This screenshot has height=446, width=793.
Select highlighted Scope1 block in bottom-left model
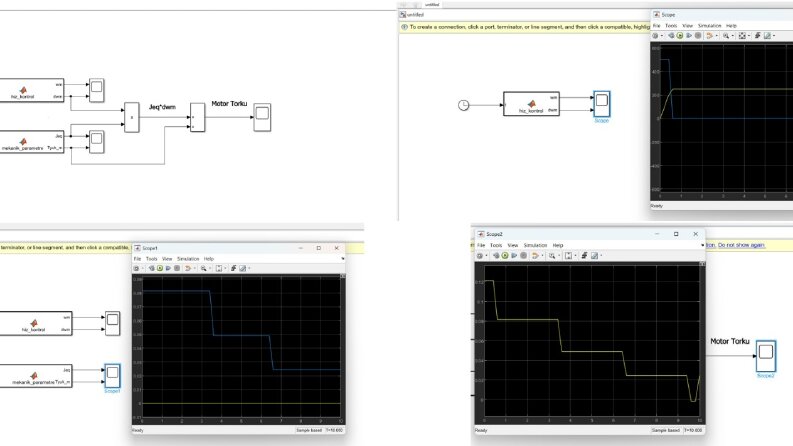point(112,376)
